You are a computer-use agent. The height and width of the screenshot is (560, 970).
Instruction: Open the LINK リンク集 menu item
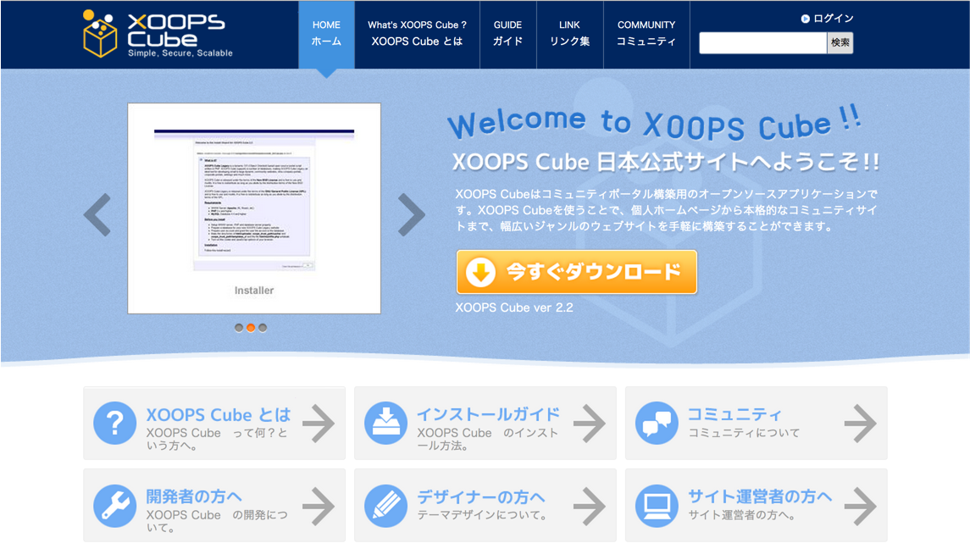coord(570,34)
